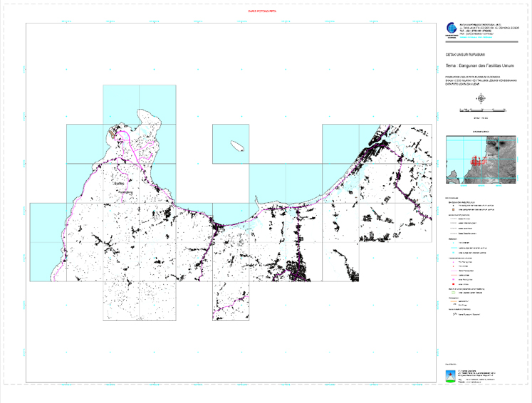Click the pink line legend swatch
Viewport: 532px width, 403px height.
point(452,271)
